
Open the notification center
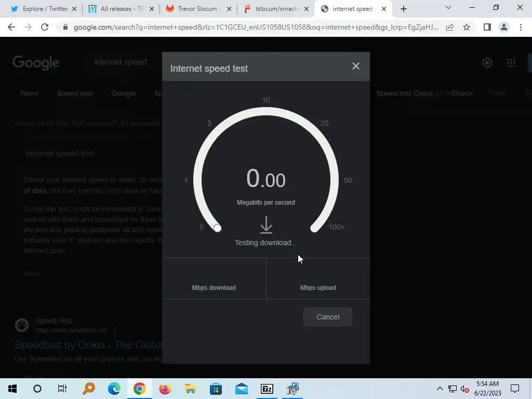[515, 389]
